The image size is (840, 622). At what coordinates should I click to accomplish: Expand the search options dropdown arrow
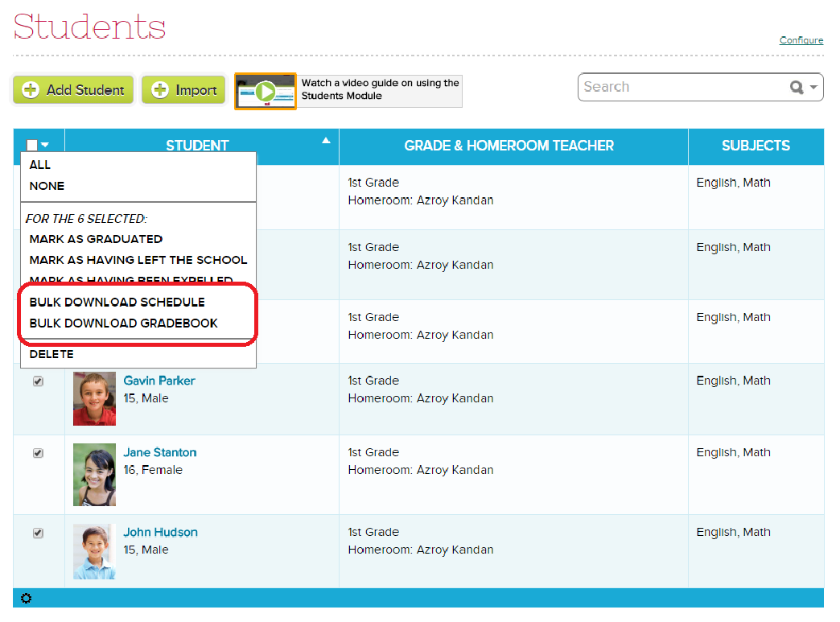click(813, 88)
